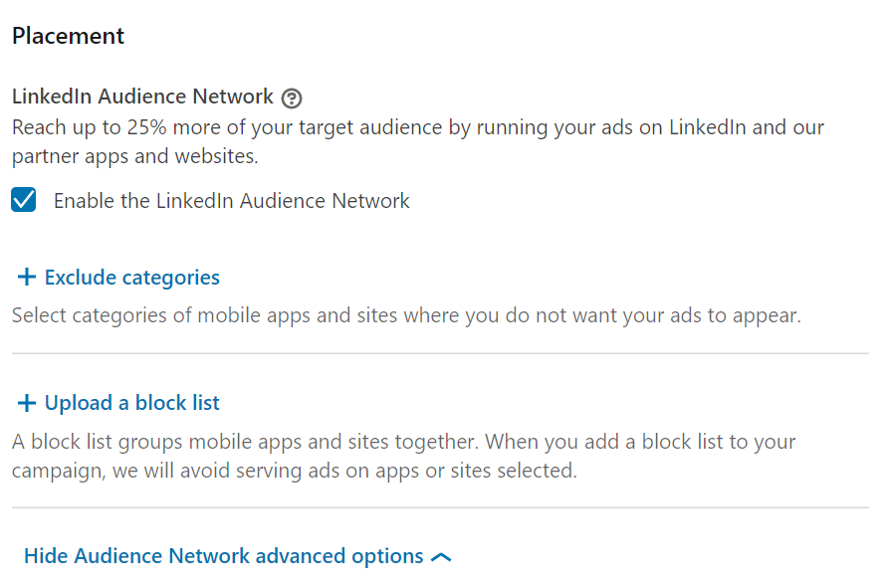Collapse the Audience Network advanced options
This screenshot has width=886, height=588.
pyautogui.click(x=237, y=556)
